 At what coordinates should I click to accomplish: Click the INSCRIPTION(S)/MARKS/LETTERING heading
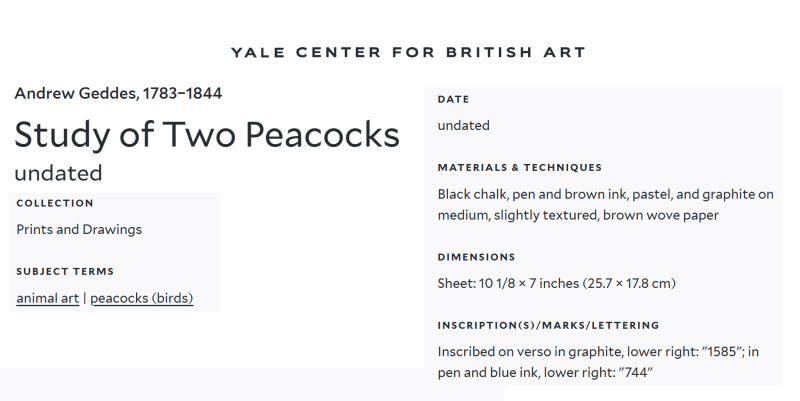(548, 325)
